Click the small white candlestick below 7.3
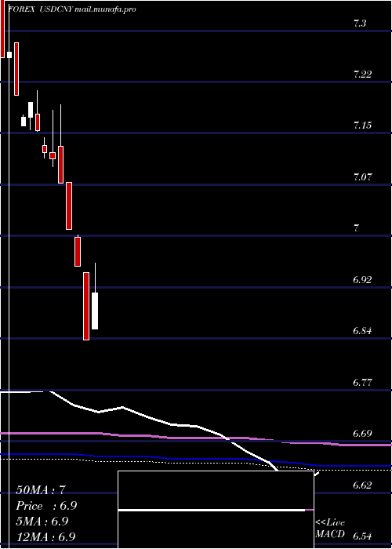This screenshot has height=549, width=392. (x=9, y=55)
